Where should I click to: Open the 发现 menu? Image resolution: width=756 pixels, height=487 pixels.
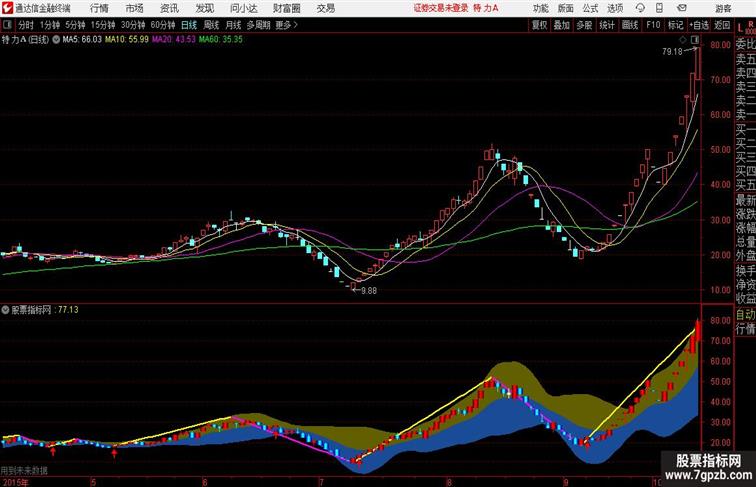pyautogui.click(x=204, y=8)
